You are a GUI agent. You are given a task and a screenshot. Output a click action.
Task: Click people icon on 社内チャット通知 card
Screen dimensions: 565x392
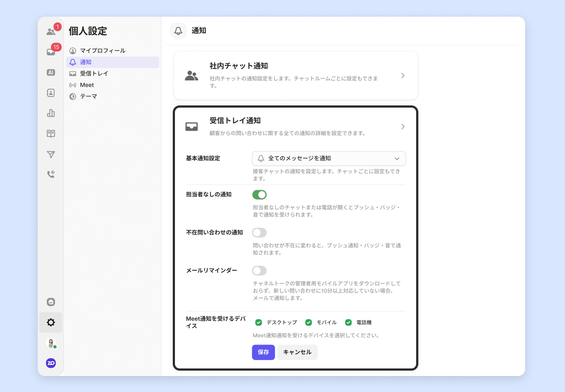[192, 76]
